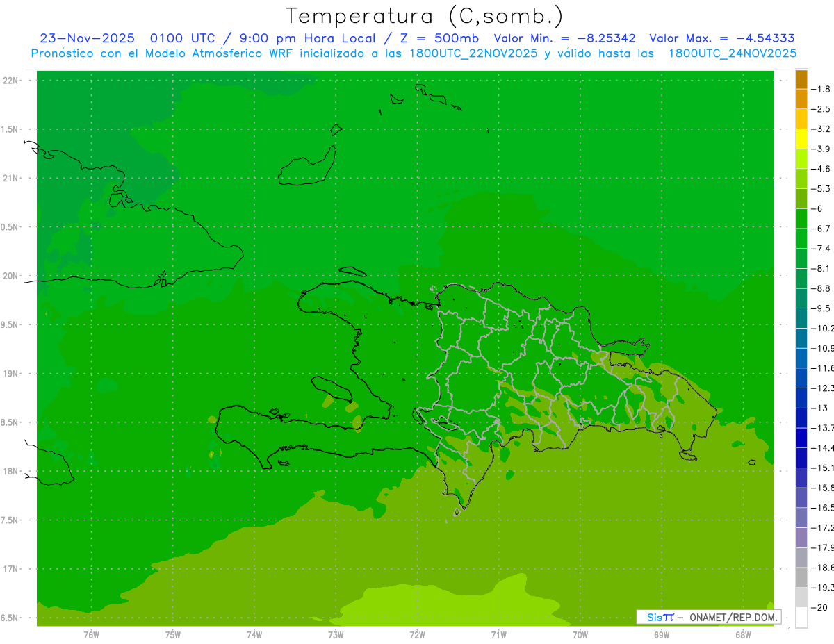This screenshot has width=834, height=644.
Task: Click the 72W longitude label
Action: click(x=418, y=634)
